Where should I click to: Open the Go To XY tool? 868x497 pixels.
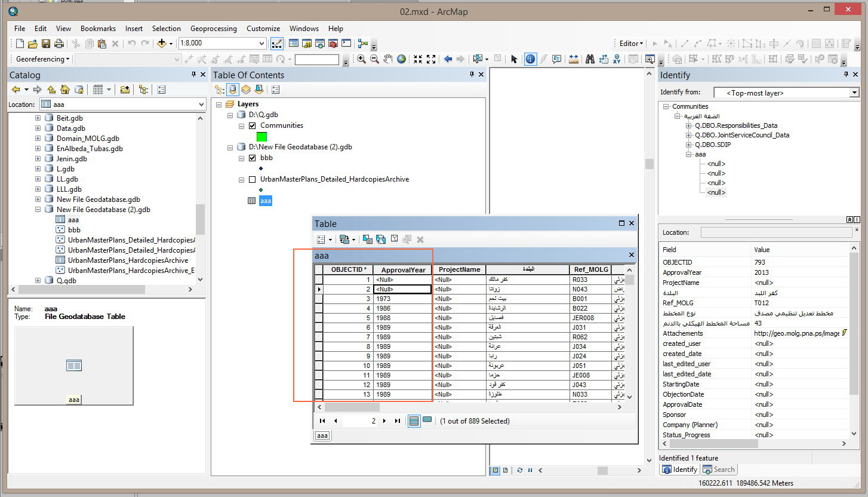coord(617,59)
